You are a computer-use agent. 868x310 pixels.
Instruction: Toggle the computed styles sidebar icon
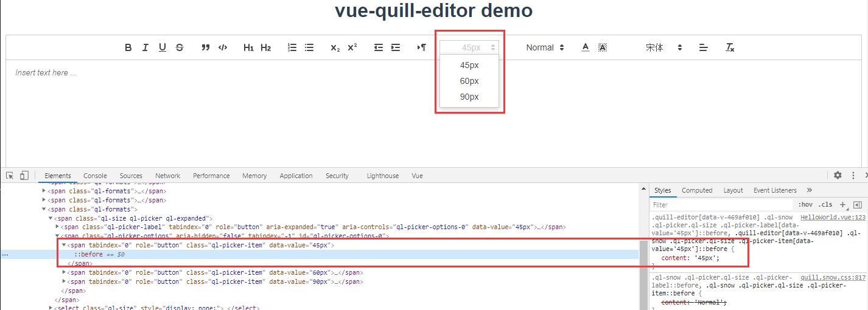858,205
